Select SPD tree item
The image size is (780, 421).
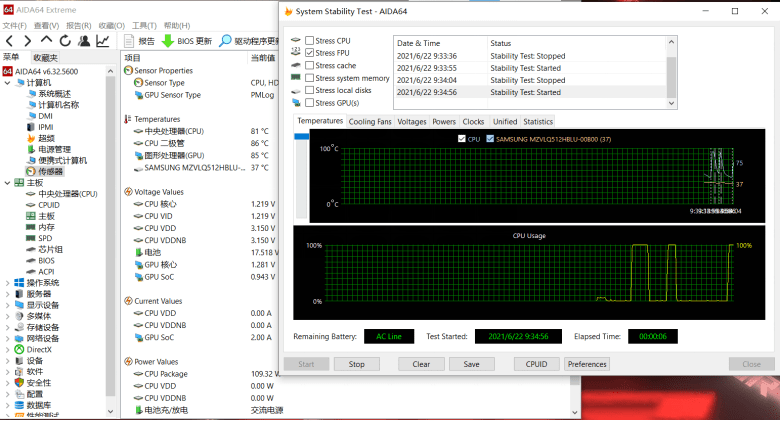[x=45, y=238]
